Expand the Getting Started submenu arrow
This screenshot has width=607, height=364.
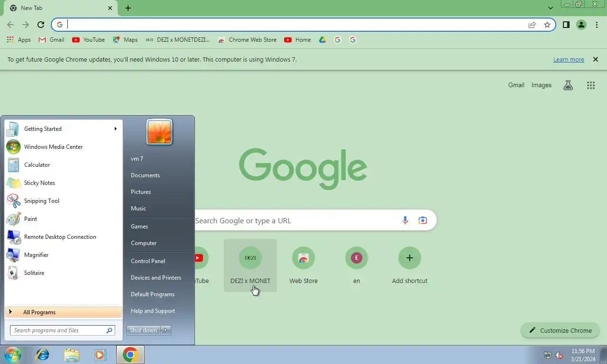[115, 128]
